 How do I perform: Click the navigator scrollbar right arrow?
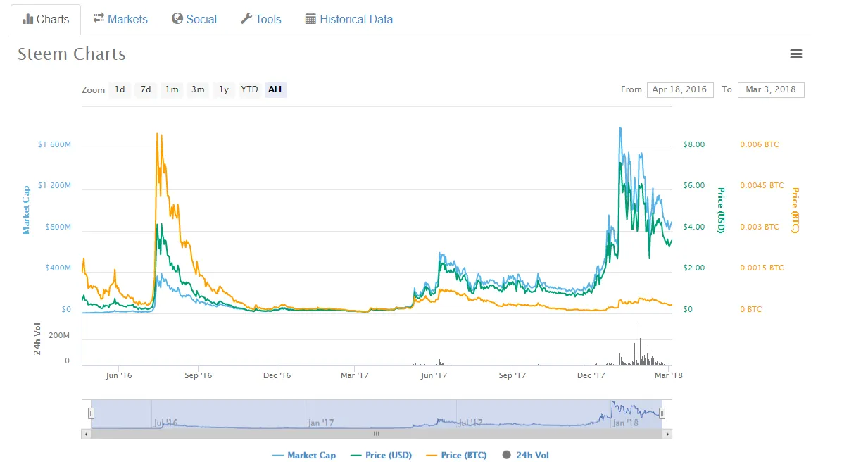[667, 434]
